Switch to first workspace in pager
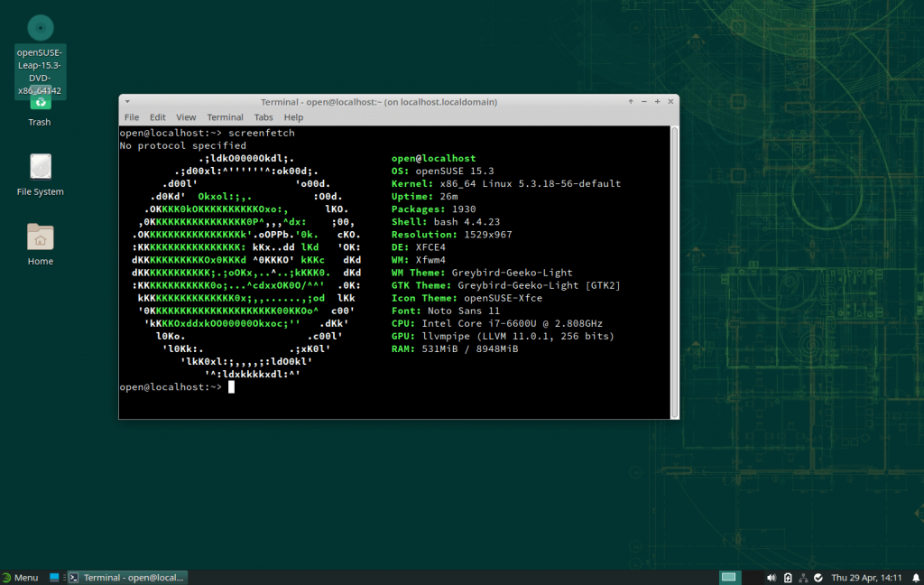The width and height of the screenshot is (924, 585). click(729, 578)
